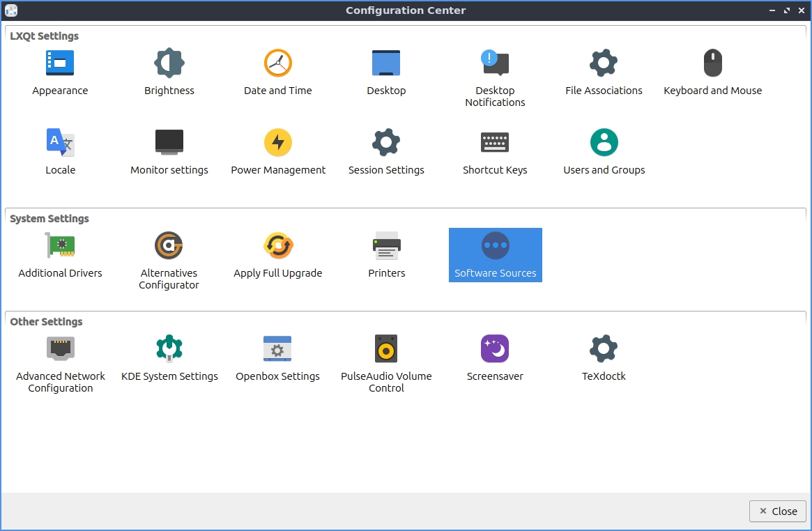Open Brightness settings
Screen dimensions: 812x531
point(169,63)
